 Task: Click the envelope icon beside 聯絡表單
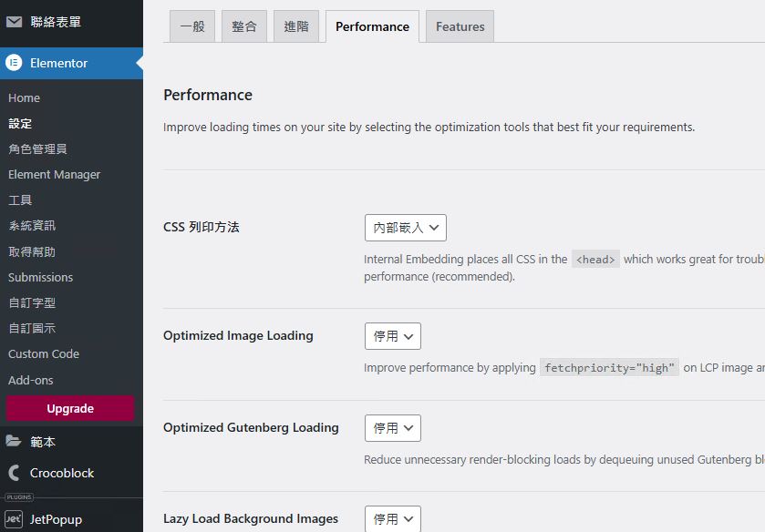(x=14, y=21)
